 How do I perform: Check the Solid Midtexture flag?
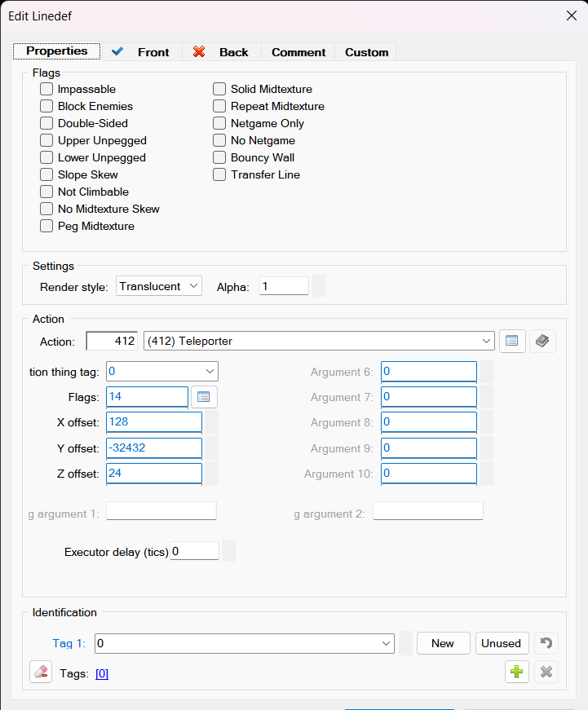219,89
